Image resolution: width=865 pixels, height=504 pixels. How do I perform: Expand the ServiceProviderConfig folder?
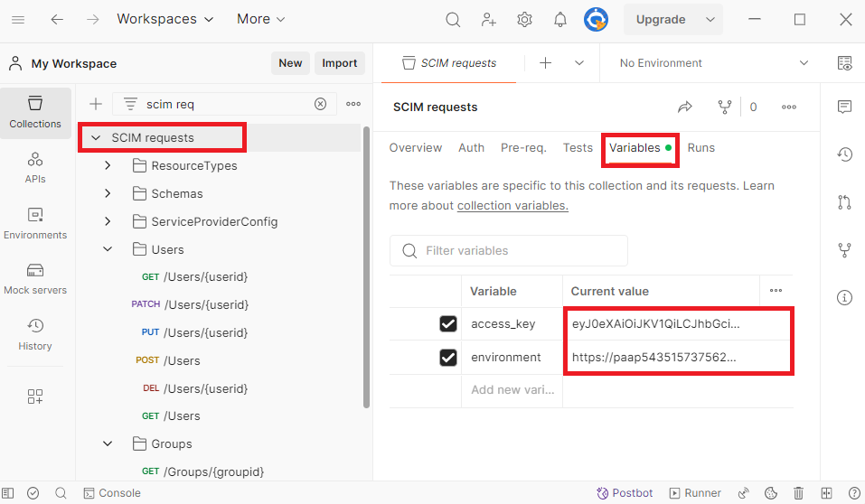coord(108,221)
